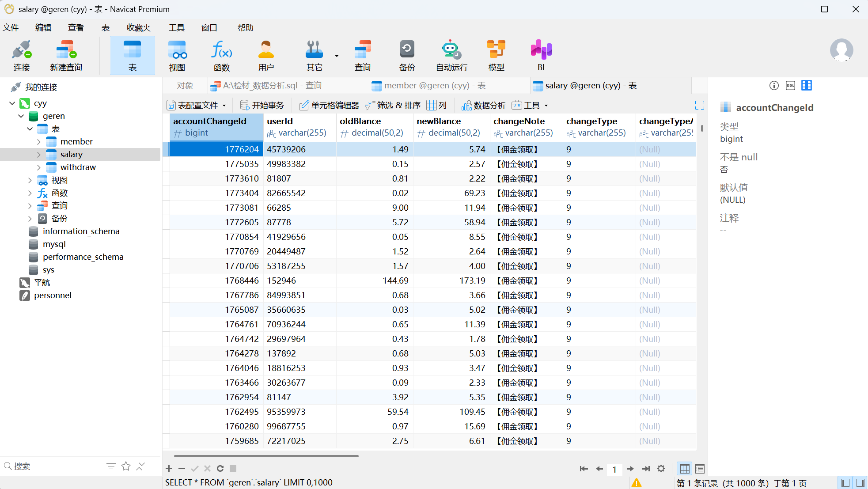Switch to grid view at bottom right
Viewport: 868px width, 489px height.
685,469
